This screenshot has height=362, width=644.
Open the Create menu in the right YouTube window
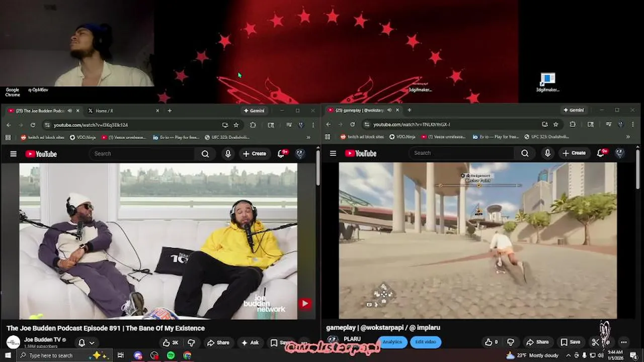click(x=574, y=153)
